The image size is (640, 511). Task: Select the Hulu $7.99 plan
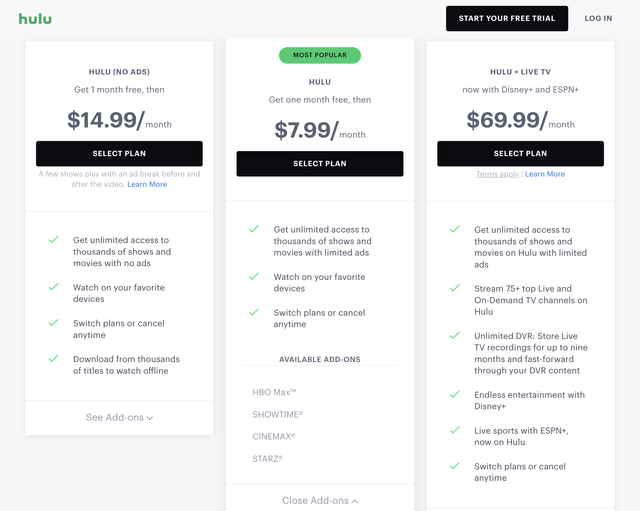pos(320,163)
